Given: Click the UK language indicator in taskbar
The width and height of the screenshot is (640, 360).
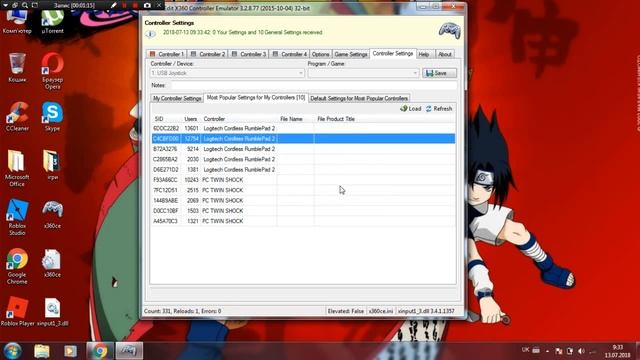Looking at the screenshot, I should coord(525,350).
